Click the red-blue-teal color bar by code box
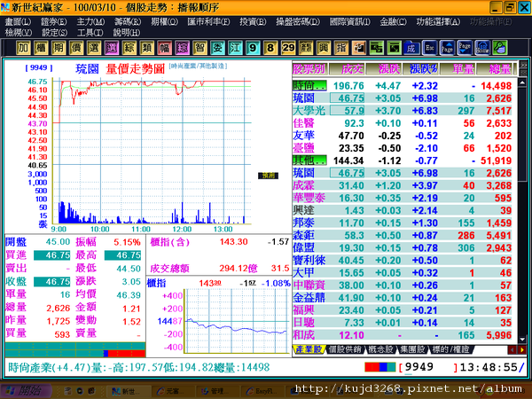The image size is (532, 399). pos(380,367)
